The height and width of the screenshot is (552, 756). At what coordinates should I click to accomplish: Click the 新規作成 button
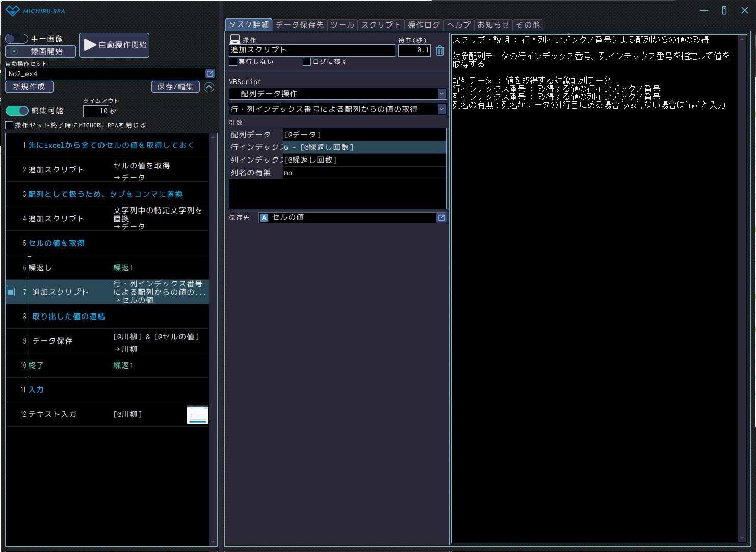29,87
